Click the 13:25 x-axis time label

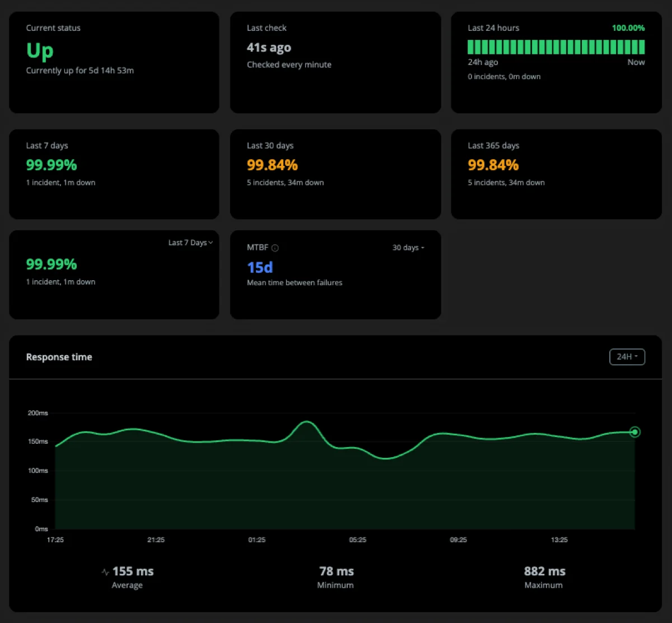tap(559, 540)
